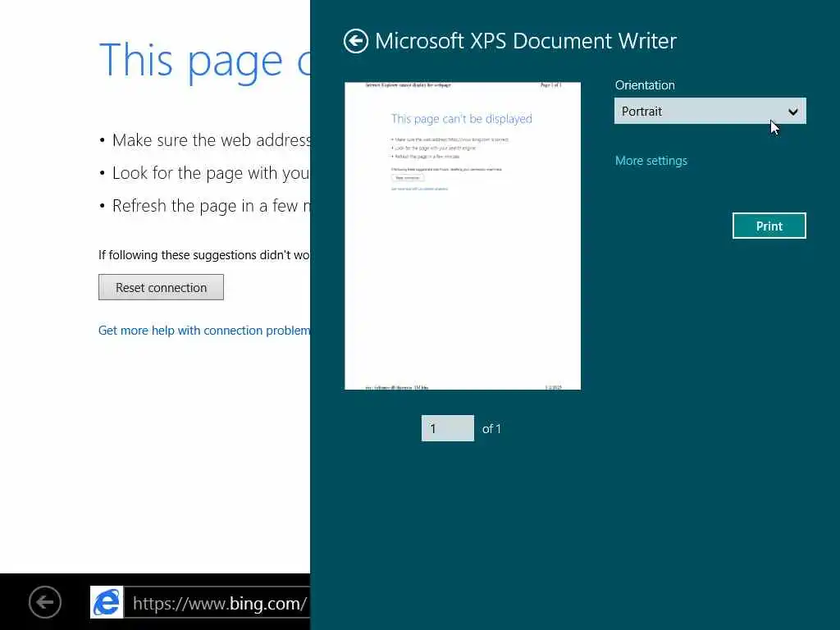Focus the page number input field
This screenshot has width=840, height=630.
pyautogui.click(x=447, y=428)
